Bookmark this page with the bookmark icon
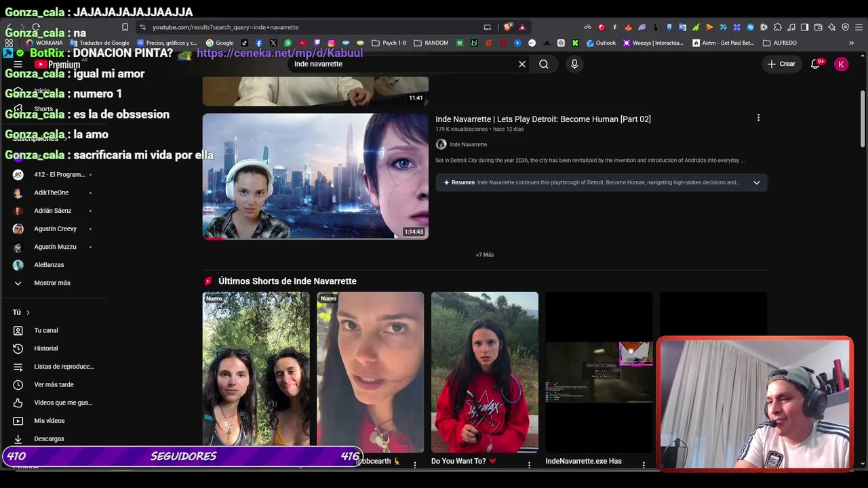The height and width of the screenshot is (488, 868). point(125,27)
